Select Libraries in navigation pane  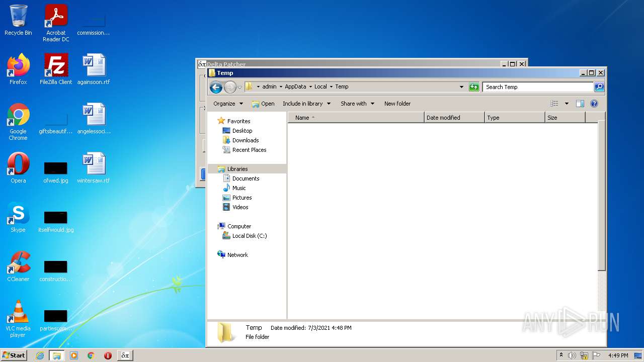pos(237,169)
